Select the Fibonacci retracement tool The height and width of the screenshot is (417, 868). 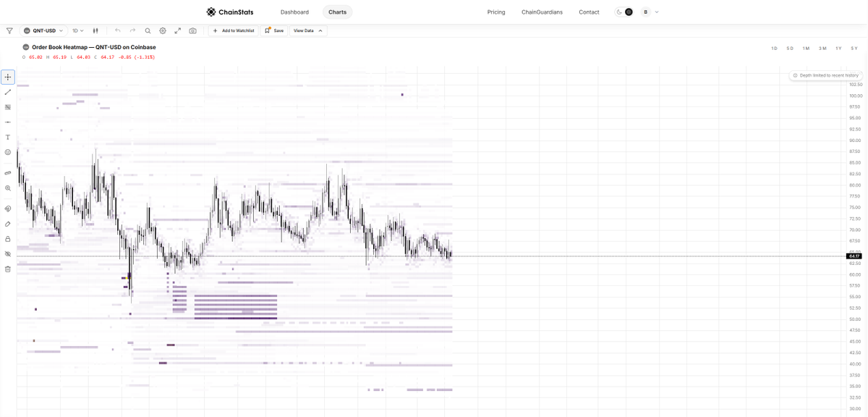click(x=8, y=107)
